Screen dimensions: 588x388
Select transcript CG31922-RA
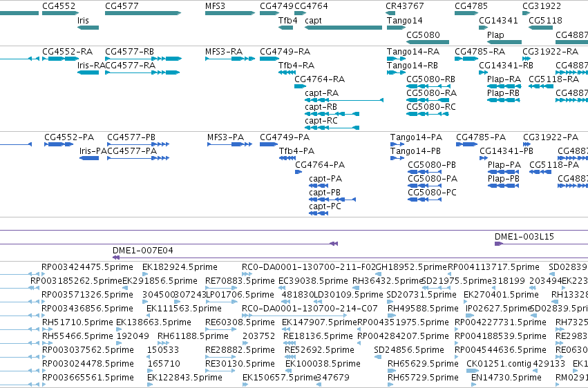tap(551, 52)
